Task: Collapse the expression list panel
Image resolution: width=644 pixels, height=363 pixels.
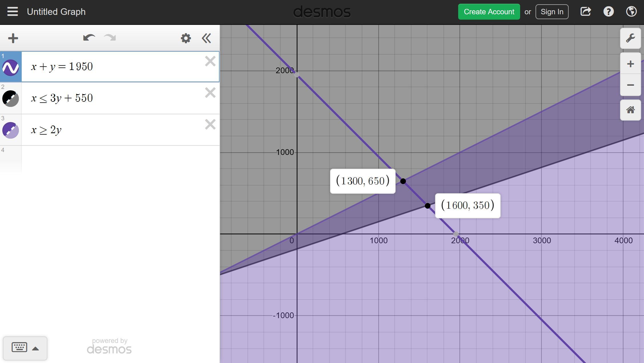Action: [206, 38]
